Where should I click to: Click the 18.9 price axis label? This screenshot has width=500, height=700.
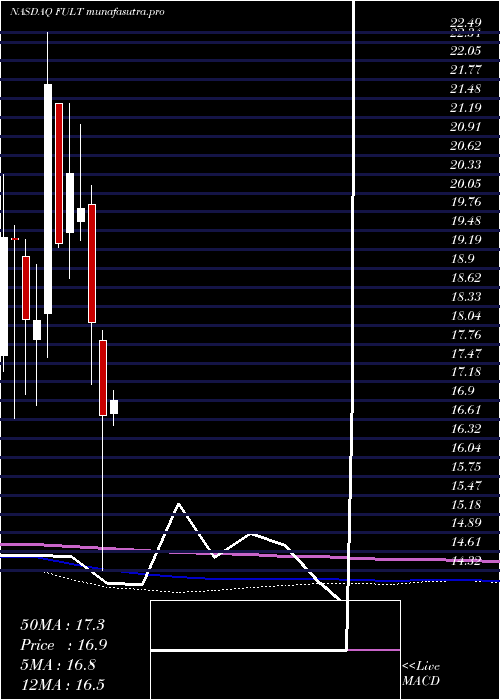pyautogui.click(x=462, y=259)
